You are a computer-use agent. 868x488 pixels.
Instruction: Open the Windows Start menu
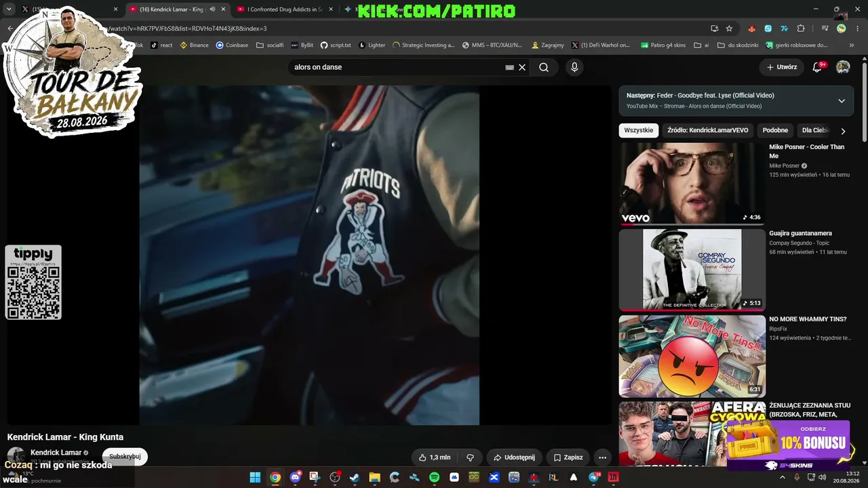pyautogui.click(x=255, y=477)
